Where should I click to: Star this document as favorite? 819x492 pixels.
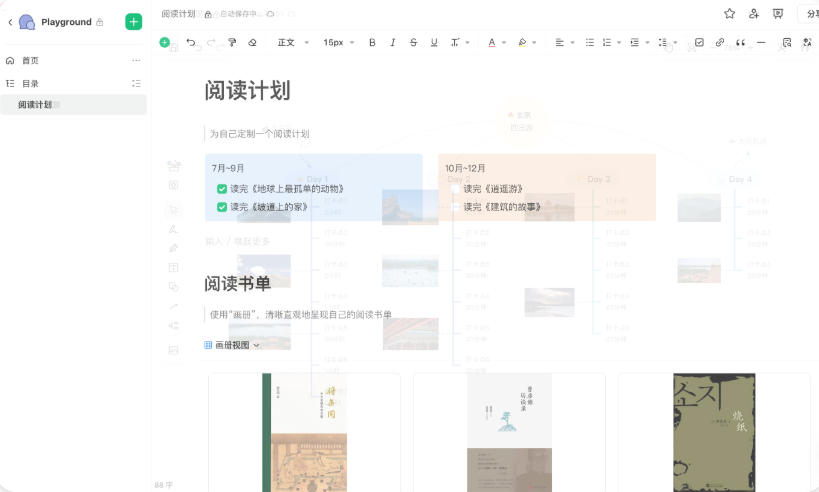click(729, 14)
